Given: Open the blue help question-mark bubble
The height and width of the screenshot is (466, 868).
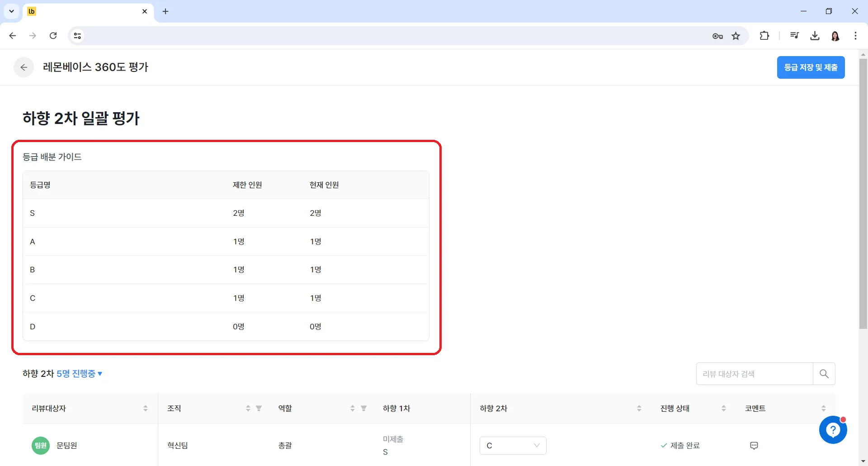Looking at the screenshot, I should 833,430.
